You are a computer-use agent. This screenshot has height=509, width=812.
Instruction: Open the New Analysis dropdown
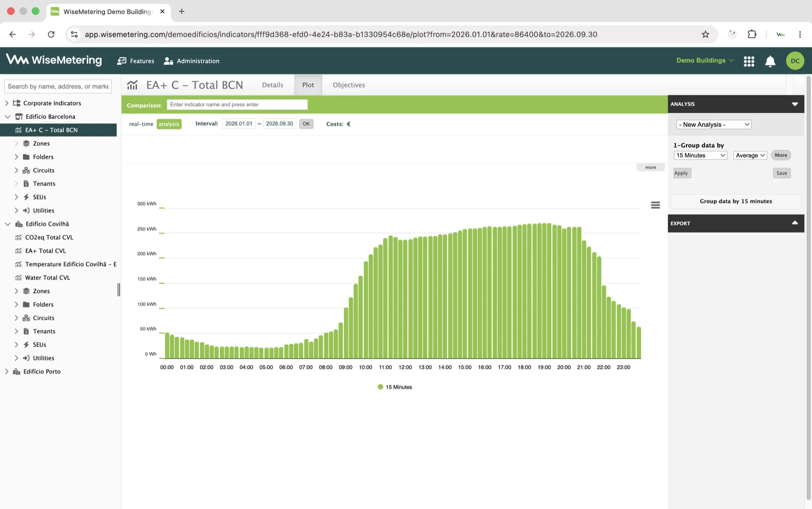pyautogui.click(x=714, y=125)
